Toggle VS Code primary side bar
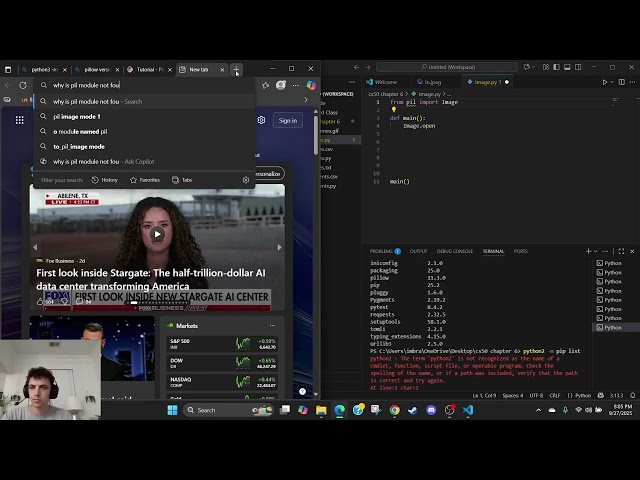Screen dimensions: 640x480 pyautogui.click(x=556, y=67)
